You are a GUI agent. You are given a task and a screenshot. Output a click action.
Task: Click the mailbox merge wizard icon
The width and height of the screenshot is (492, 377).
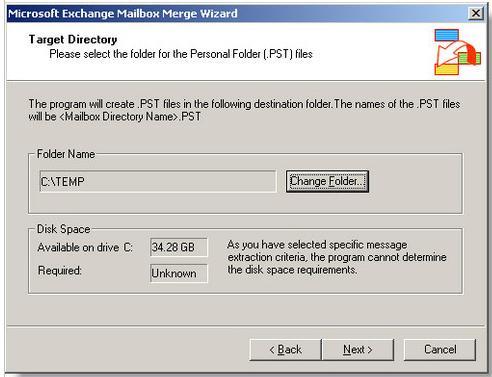457,52
